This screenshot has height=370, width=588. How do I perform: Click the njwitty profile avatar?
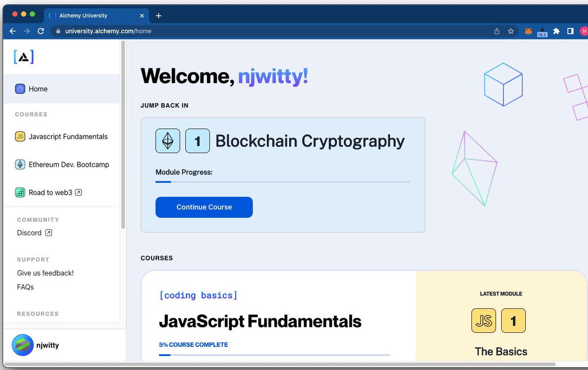pos(23,345)
